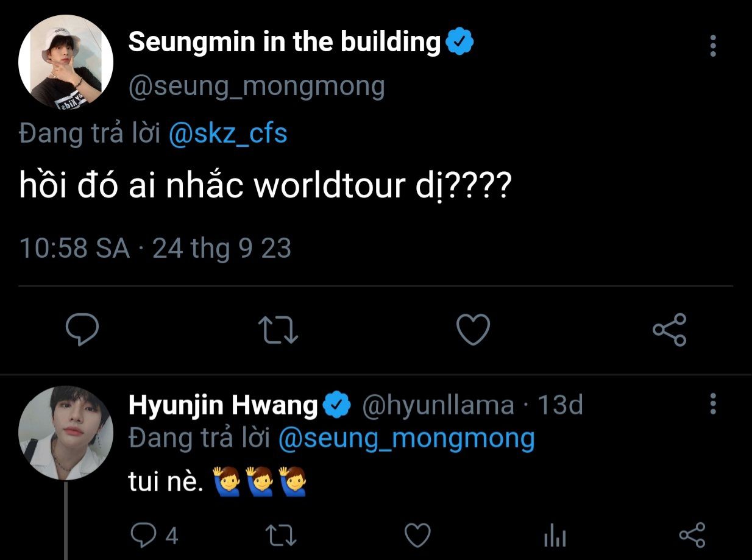Share Seungmin's main tweet

(669, 330)
